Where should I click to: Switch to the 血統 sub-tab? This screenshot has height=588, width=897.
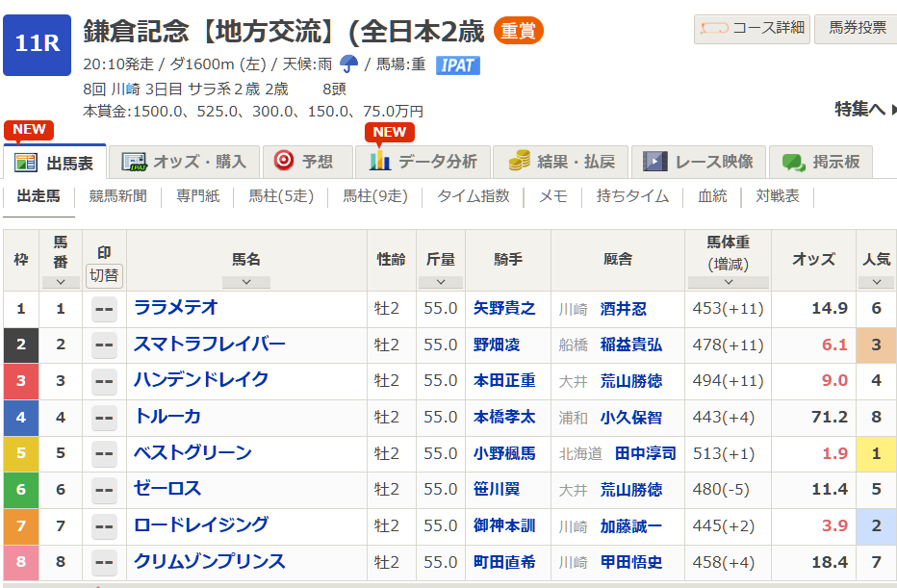[x=712, y=196]
